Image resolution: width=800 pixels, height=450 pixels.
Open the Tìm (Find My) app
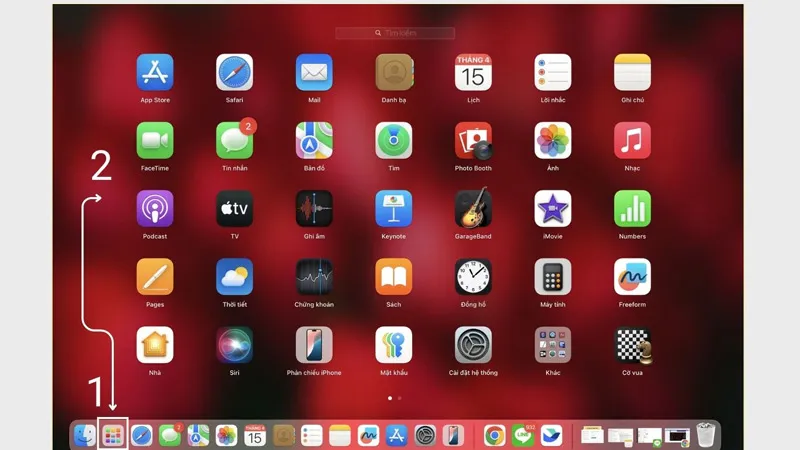[393, 140]
